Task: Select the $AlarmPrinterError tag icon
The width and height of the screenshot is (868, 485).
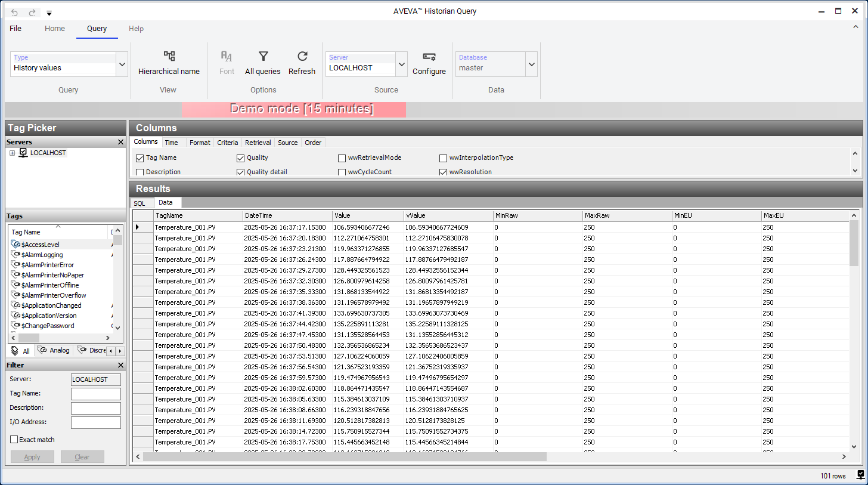Action: [15, 265]
